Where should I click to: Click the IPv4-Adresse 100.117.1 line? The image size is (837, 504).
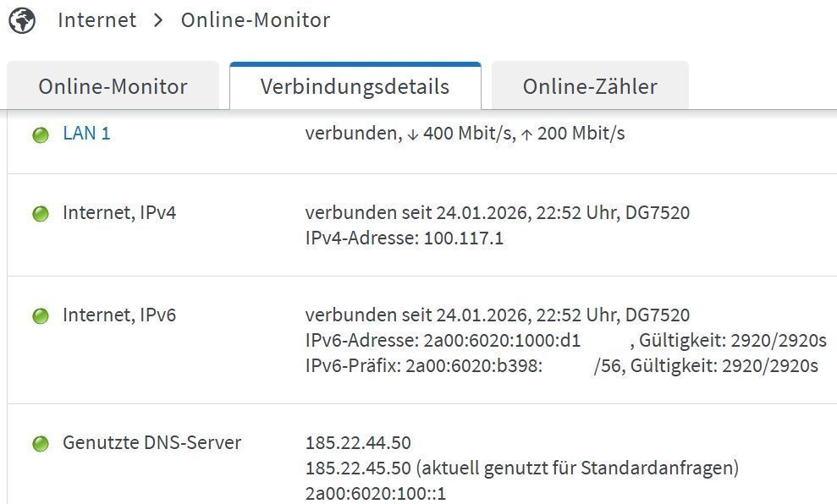click(x=404, y=238)
